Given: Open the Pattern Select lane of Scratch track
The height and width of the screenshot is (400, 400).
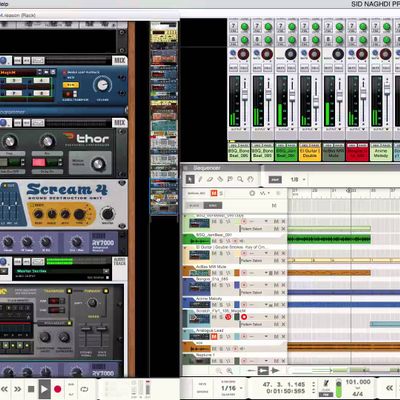Looking at the screenshot, I should (251, 324).
